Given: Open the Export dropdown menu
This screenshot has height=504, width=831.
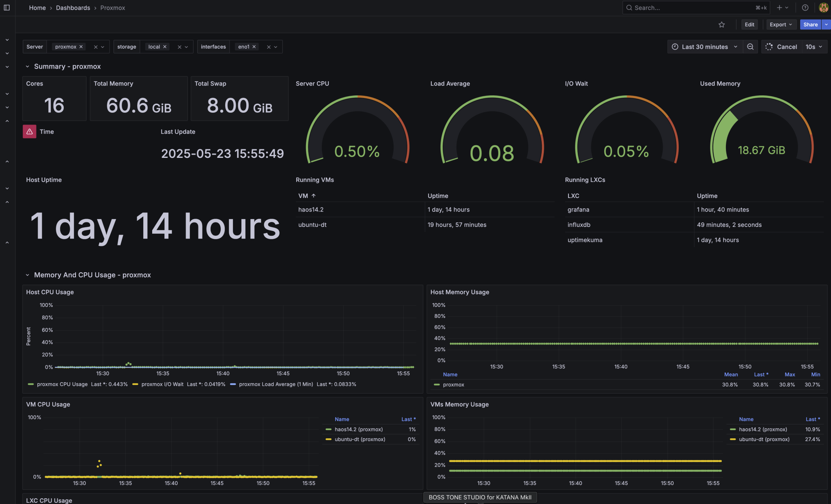Looking at the screenshot, I should (x=780, y=24).
